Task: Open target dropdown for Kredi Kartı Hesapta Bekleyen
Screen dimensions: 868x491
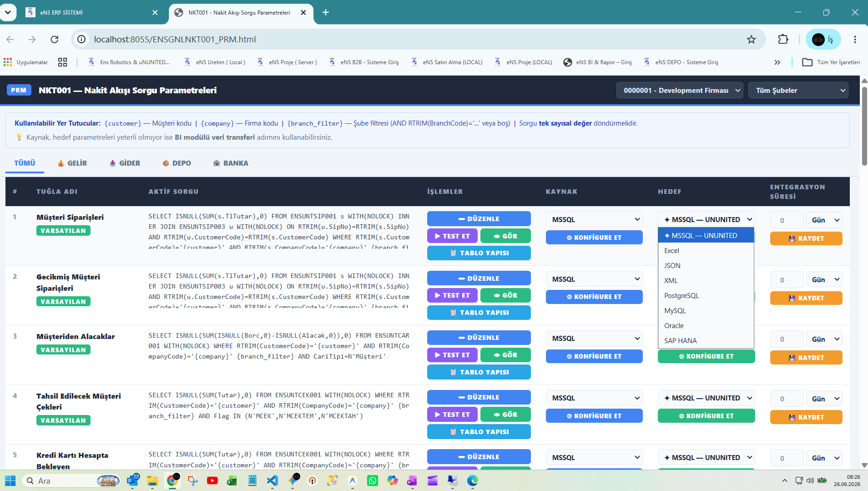Action: click(x=706, y=458)
